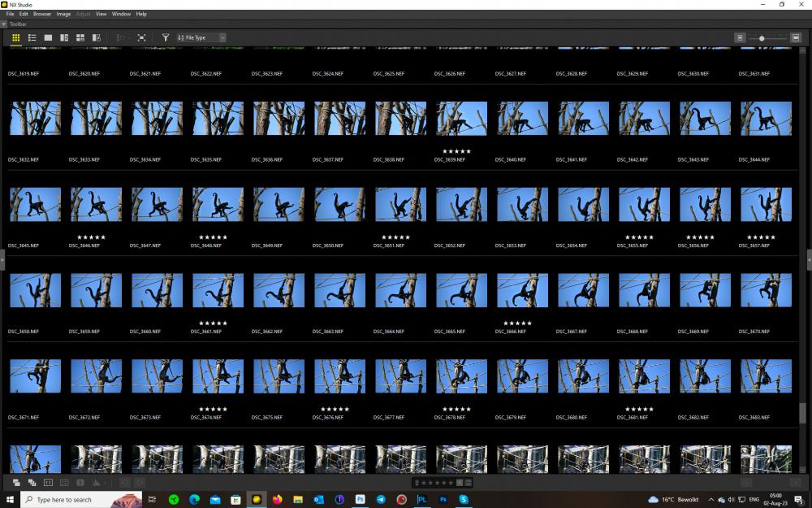812x508 pixels.
Task: Toggle the grid overlay icon in bottom bar
Action: [x=64, y=483]
